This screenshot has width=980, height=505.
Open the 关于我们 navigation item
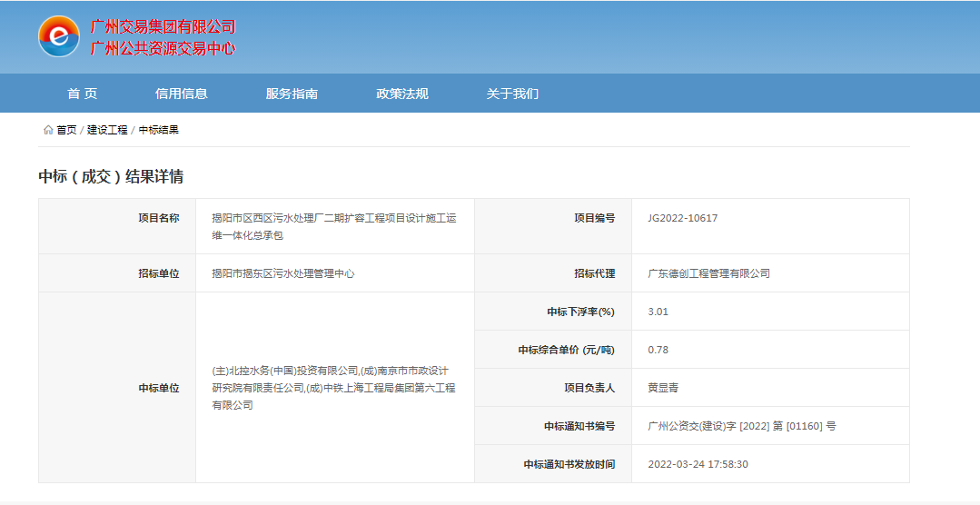[x=512, y=94]
